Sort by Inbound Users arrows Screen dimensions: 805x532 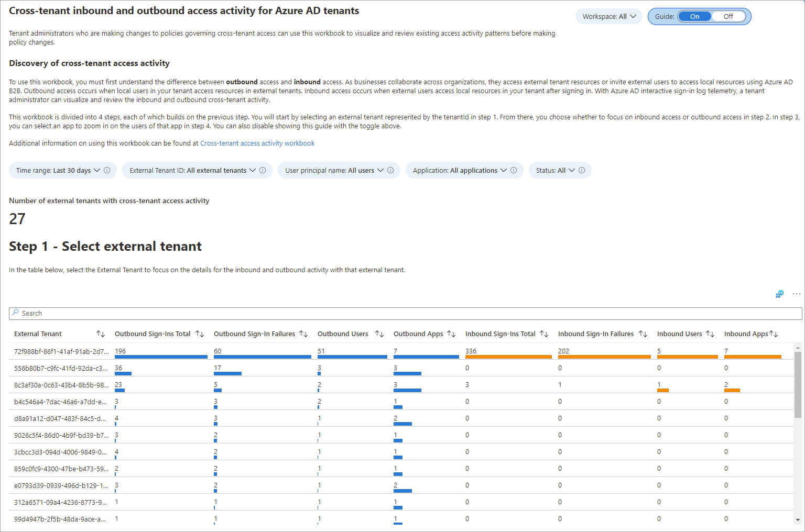click(x=710, y=334)
